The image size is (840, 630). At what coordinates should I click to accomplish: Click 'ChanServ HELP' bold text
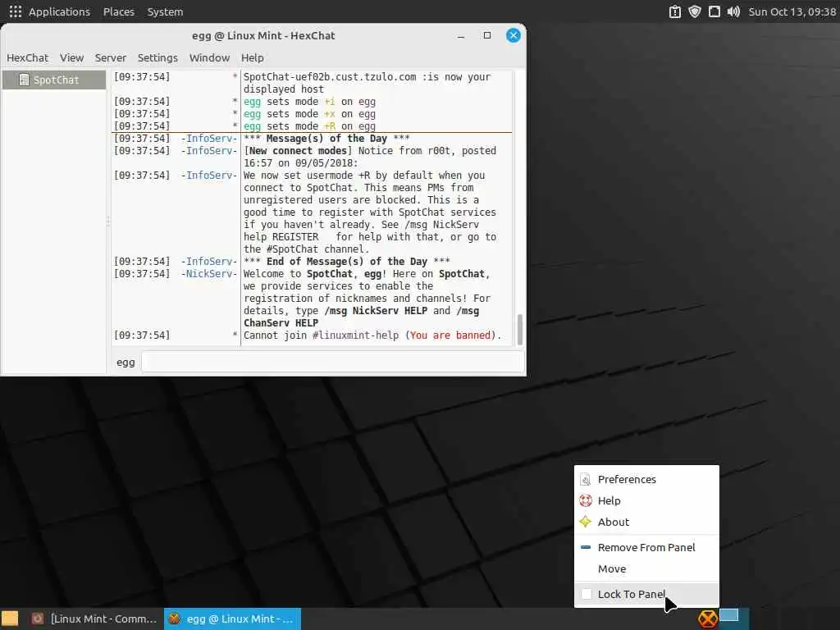click(x=281, y=323)
